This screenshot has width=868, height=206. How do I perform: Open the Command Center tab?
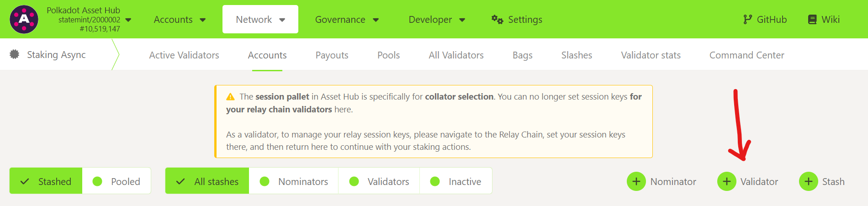click(746, 55)
